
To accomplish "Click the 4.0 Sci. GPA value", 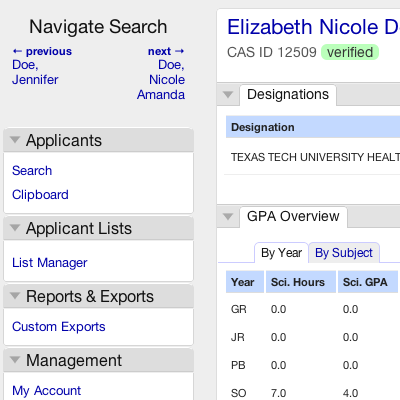I will tap(350, 393).
